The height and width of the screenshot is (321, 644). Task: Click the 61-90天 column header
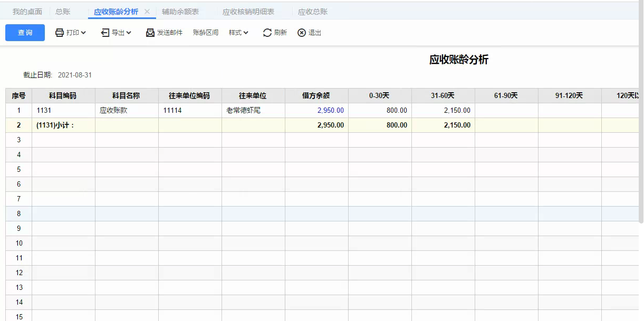[x=506, y=95]
